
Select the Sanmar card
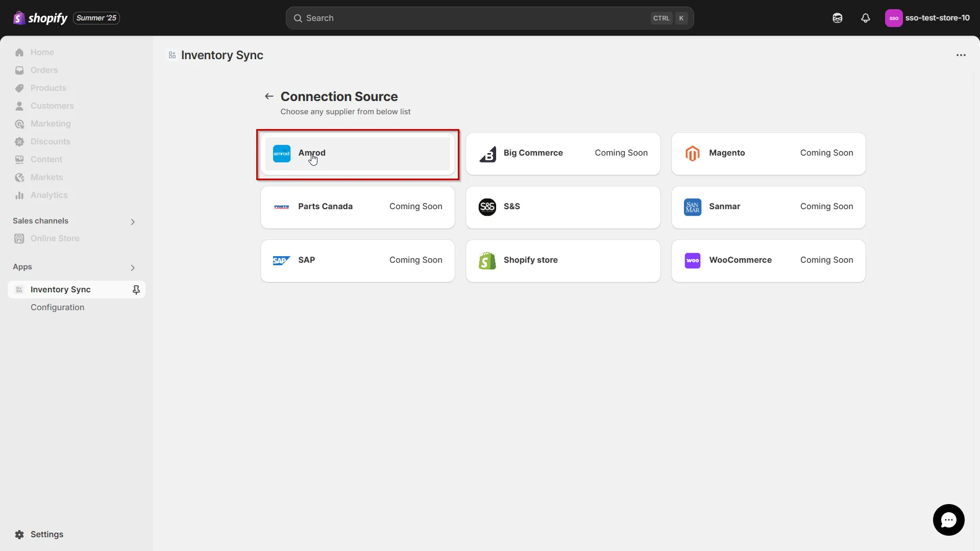[768, 207]
